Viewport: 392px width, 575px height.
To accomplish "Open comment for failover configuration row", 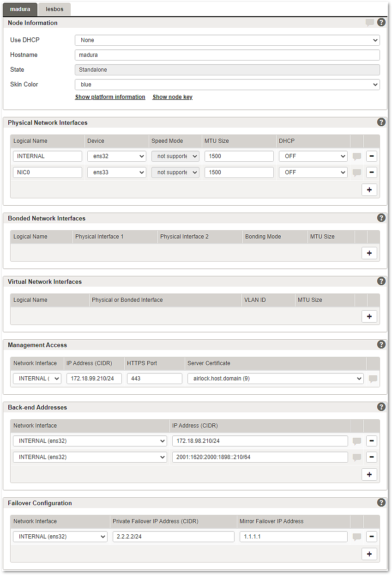I will (357, 537).
